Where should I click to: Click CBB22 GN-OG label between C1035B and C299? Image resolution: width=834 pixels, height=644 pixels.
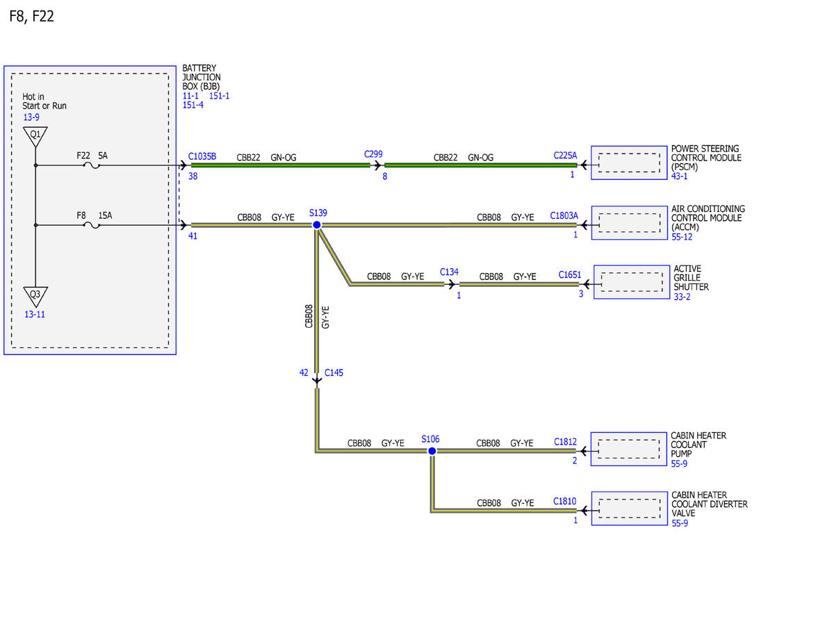[x=266, y=158]
